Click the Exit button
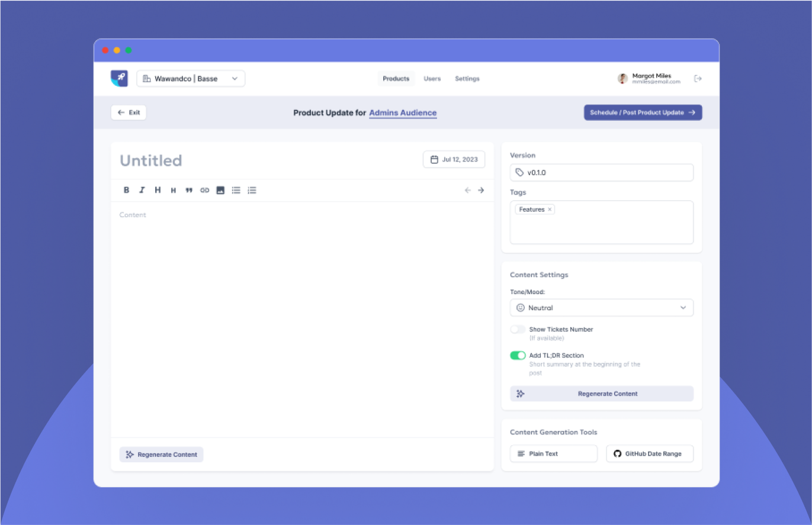The height and width of the screenshot is (525, 812). click(129, 112)
